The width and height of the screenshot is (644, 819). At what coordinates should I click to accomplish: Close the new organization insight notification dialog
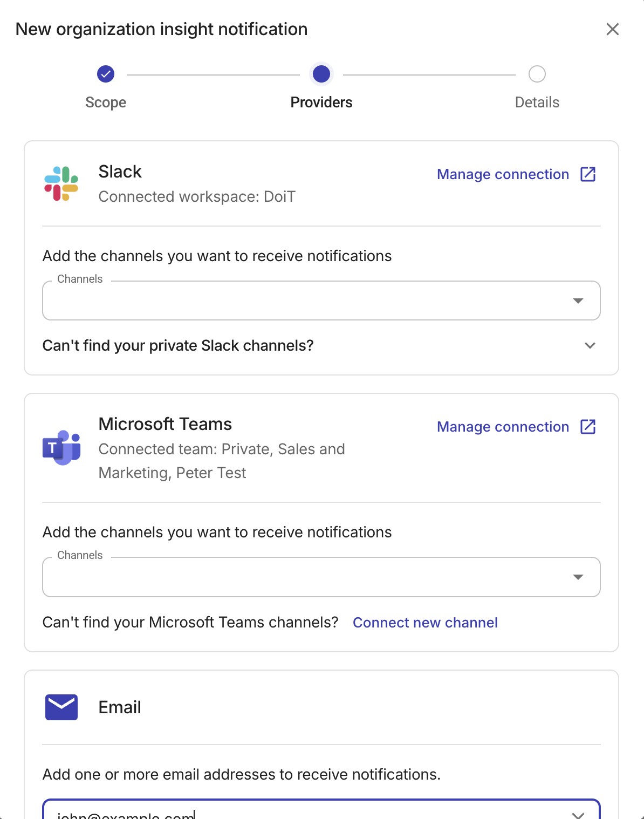[612, 29]
